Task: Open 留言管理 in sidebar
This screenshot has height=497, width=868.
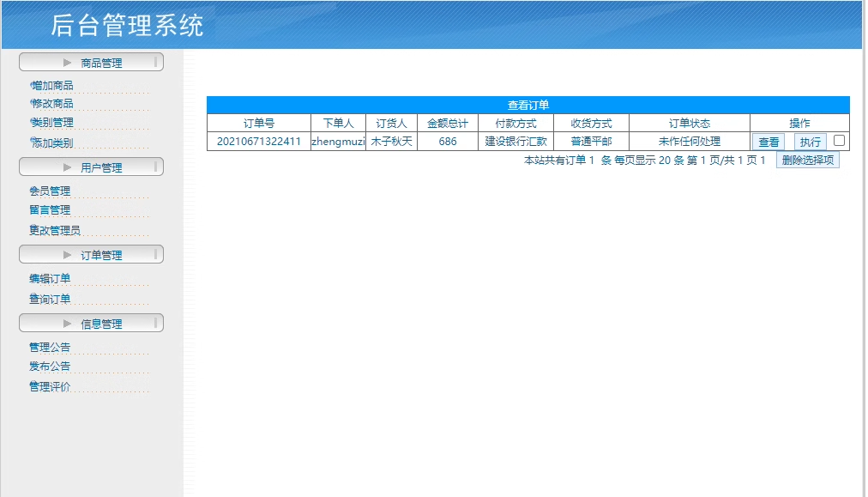Action: click(x=50, y=210)
